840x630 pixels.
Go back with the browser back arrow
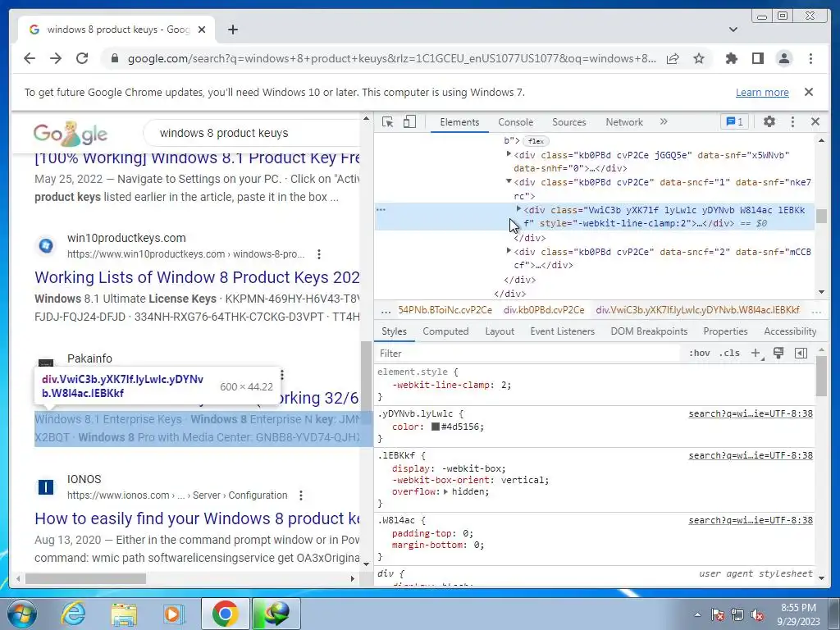[30, 58]
